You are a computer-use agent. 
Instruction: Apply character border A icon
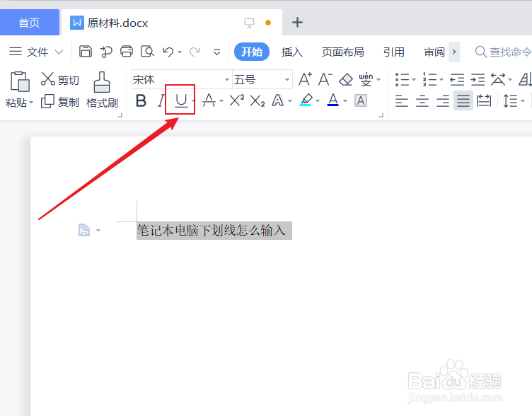[360, 100]
